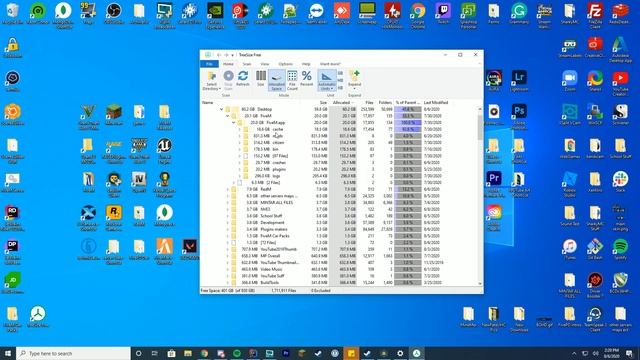Expand the School Stuff folder

pyautogui.click(x=228, y=216)
